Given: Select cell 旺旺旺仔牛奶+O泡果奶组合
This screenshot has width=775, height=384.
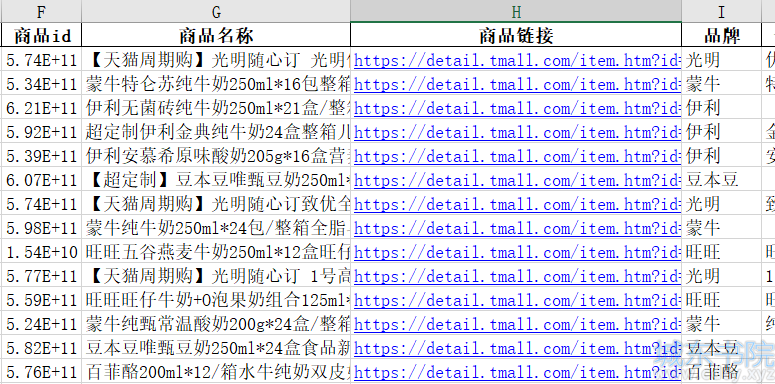Looking at the screenshot, I should point(216,300).
